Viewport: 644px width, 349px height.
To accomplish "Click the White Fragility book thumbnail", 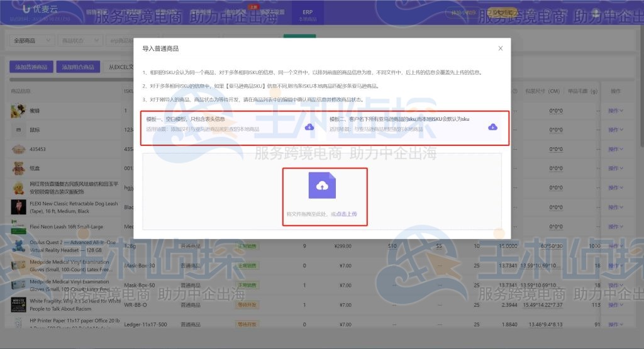I will 18,305.
